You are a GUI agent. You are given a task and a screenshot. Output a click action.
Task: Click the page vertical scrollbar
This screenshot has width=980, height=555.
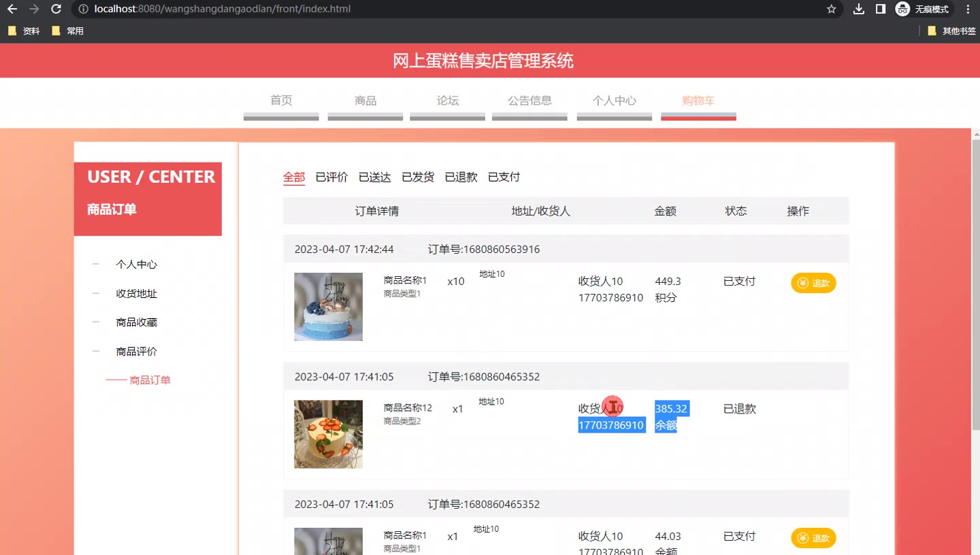976,286
